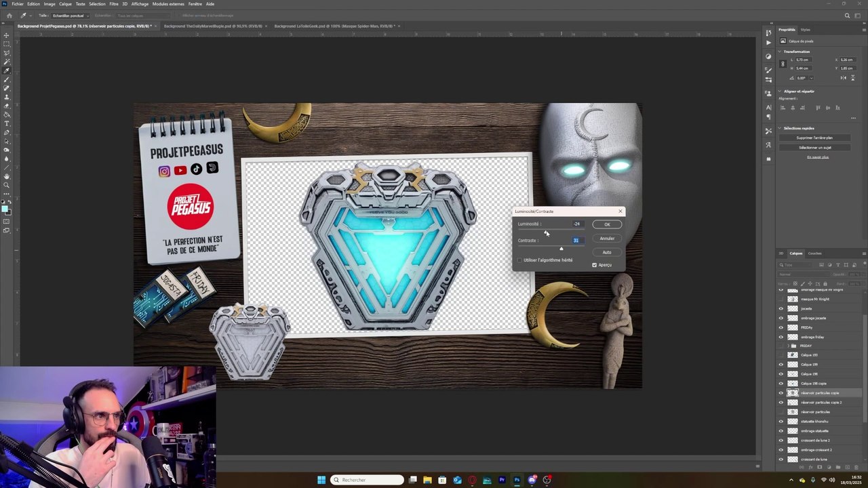Open more alignment options ellipsis
This screenshot has width=868, height=488.
click(853, 118)
